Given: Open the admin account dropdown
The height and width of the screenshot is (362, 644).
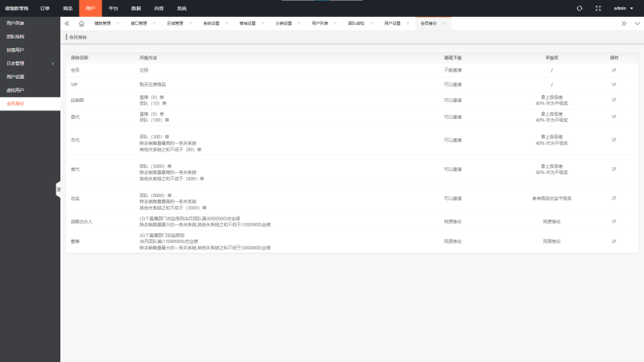Looking at the screenshot, I should pos(623,8).
